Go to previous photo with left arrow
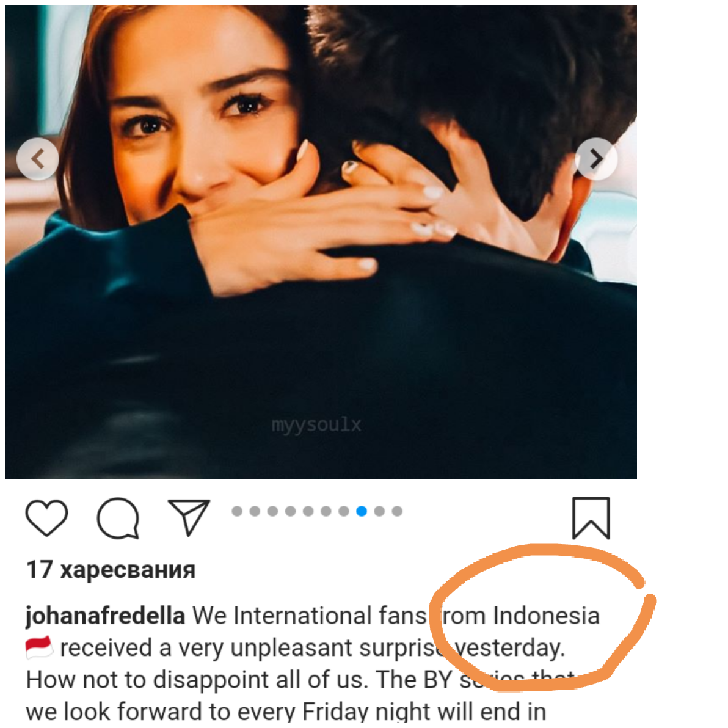728x728 pixels. click(x=38, y=159)
